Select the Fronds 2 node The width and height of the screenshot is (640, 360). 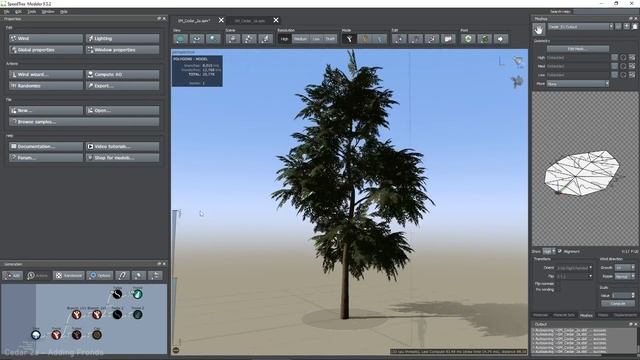tap(138, 315)
